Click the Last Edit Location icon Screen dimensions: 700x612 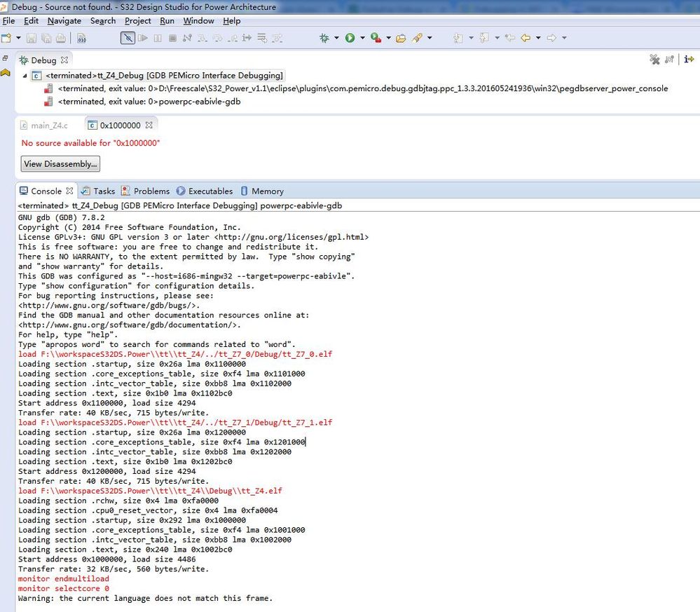point(510,38)
